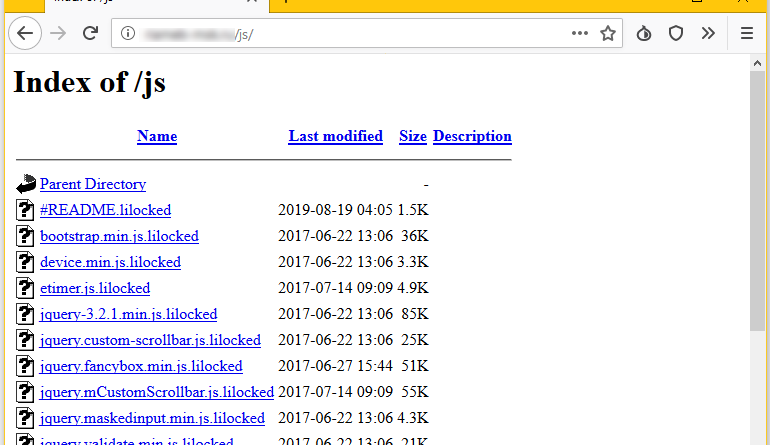This screenshot has width=770, height=445.
Task: Expand more tools overflow chevron
Action: (x=708, y=33)
